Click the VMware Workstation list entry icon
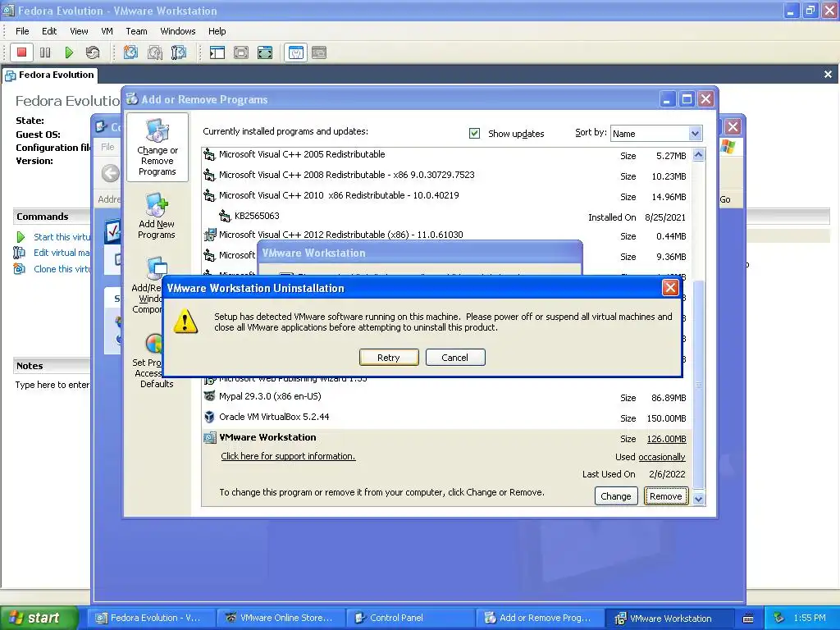The image size is (840, 630). (210, 438)
